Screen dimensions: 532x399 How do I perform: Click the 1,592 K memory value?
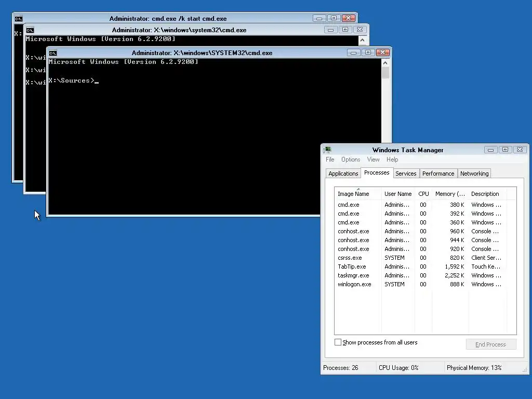454,267
